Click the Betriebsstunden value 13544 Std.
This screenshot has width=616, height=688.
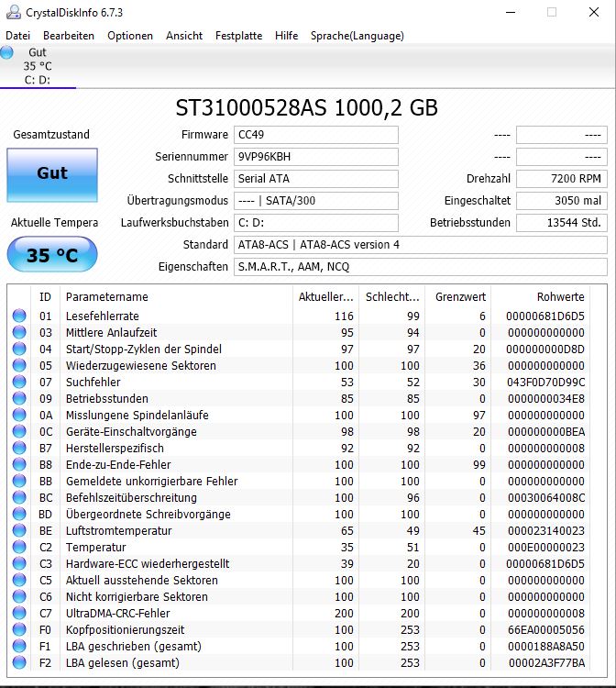tap(562, 223)
